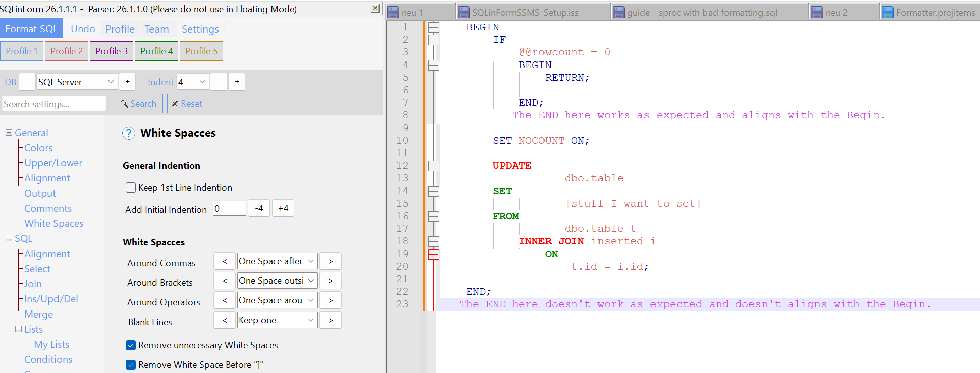Image resolution: width=980 pixels, height=373 pixels.
Task: Click the Format SQL button
Action: click(x=31, y=29)
